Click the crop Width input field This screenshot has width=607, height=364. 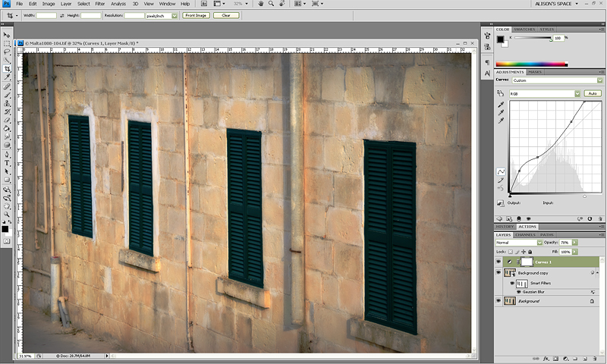47,15
